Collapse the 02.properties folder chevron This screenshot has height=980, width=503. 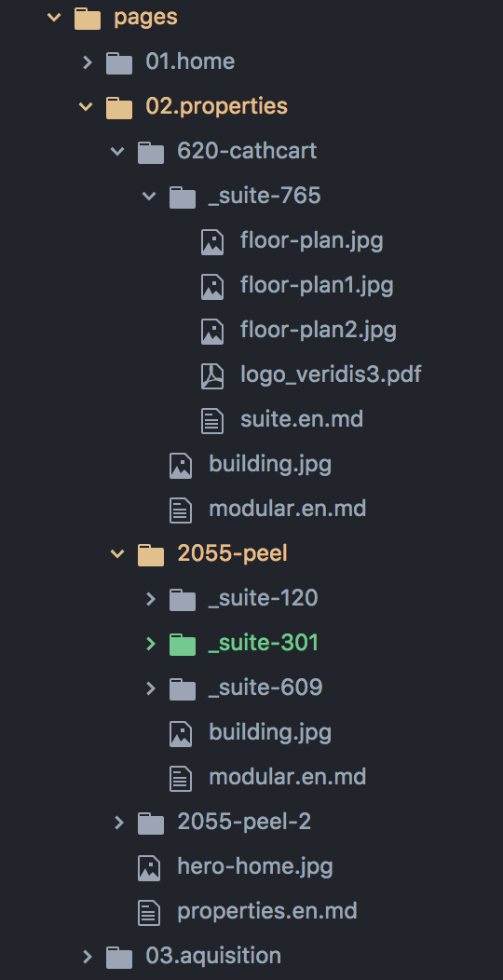pos(86,107)
